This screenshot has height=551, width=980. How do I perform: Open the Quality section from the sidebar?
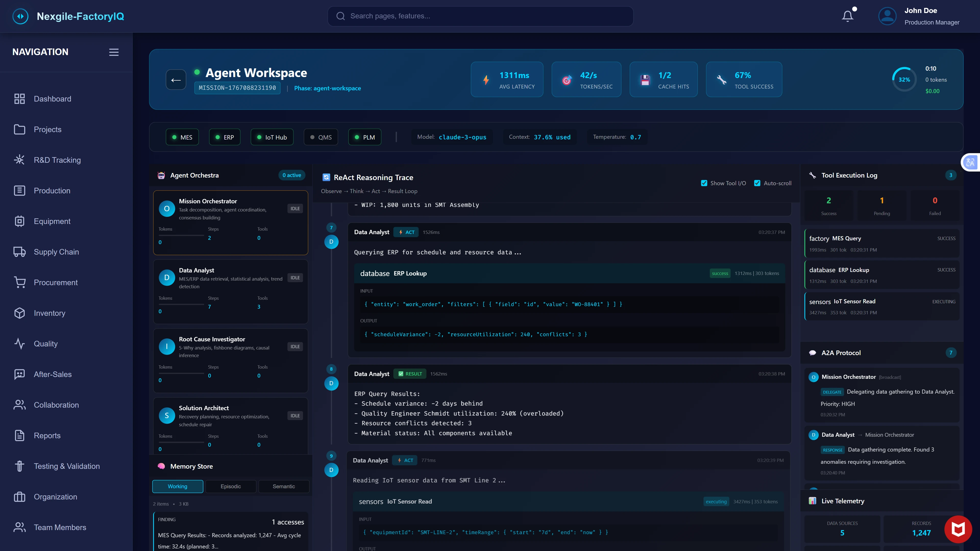pos(20,344)
